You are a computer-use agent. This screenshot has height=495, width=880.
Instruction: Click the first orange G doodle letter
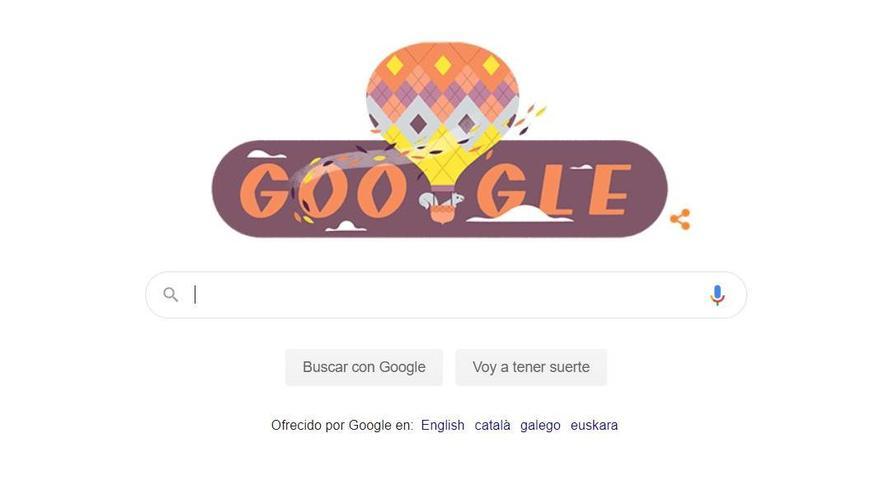point(264,191)
